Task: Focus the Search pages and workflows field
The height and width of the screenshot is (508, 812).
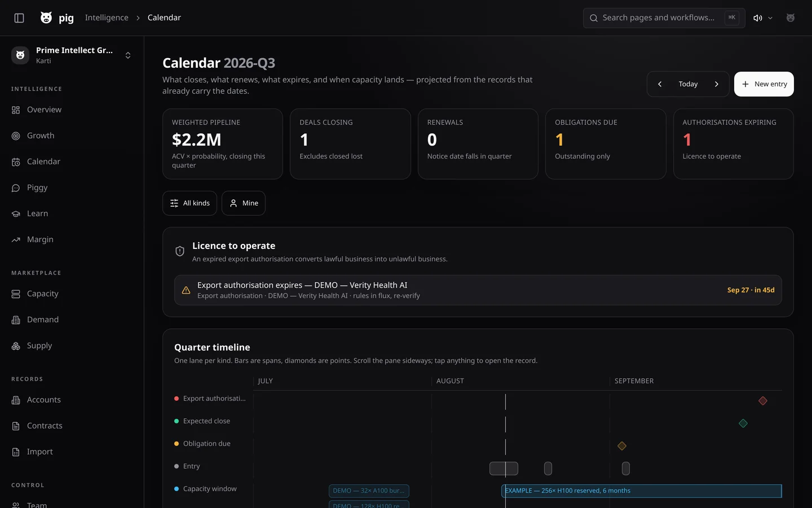Action: (664, 18)
